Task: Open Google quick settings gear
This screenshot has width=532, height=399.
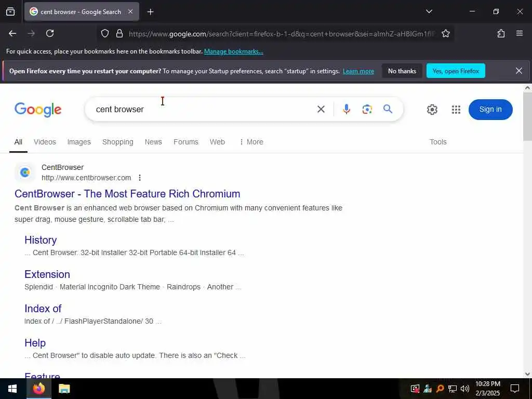Action: 432,110
